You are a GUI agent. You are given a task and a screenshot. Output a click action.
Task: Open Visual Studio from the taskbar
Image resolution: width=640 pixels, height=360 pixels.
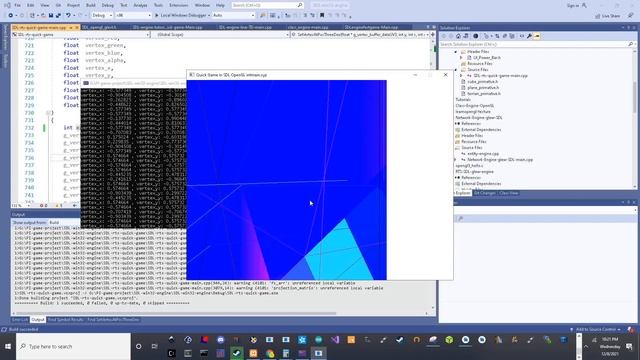point(335,340)
